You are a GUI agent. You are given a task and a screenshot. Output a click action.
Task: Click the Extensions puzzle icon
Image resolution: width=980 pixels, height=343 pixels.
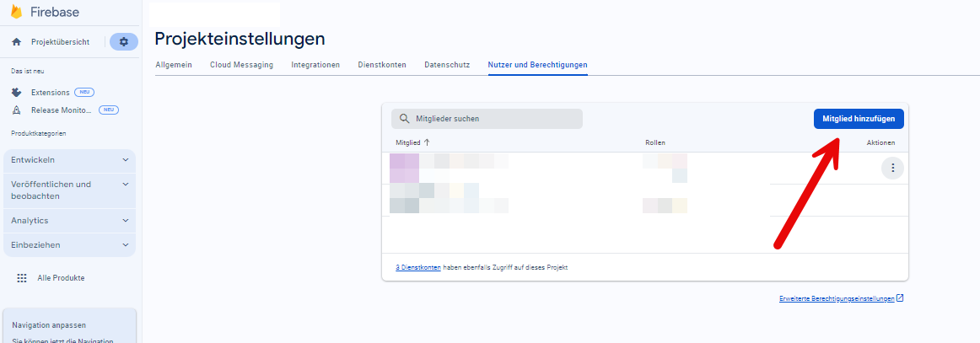coord(17,93)
